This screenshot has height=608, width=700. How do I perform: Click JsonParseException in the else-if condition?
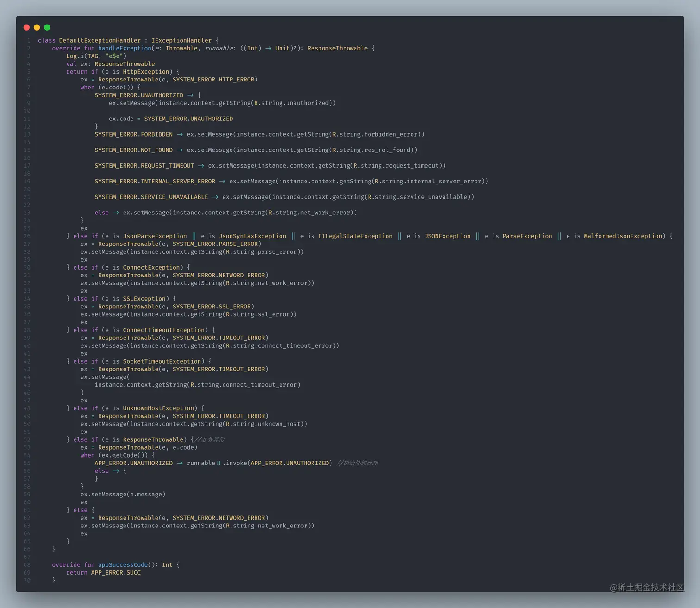(x=155, y=236)
